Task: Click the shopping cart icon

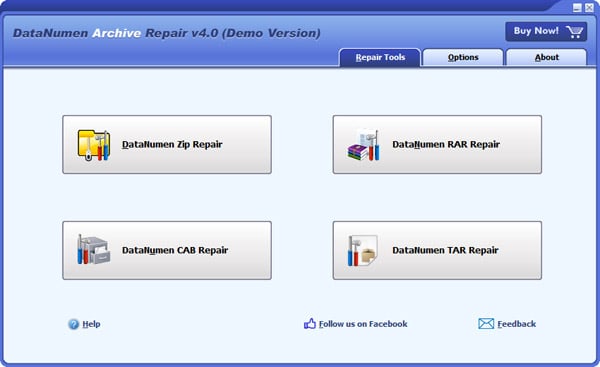Action: pyautogui.click(x=574, y=31)
